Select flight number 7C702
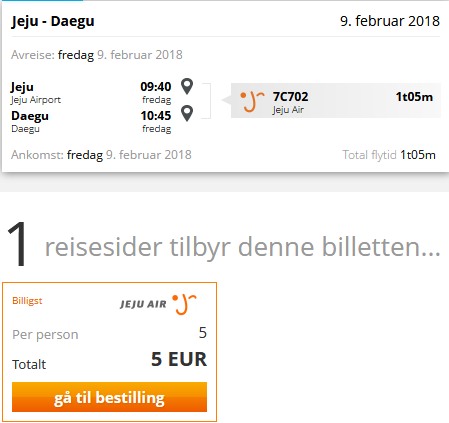Image resolution: width=449 pixels, height=423 pixels. tap(290, 97)
